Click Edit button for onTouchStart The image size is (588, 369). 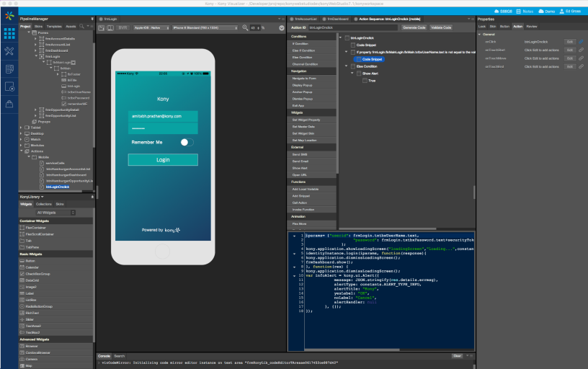pyautogui.click(x=569, y=50)
